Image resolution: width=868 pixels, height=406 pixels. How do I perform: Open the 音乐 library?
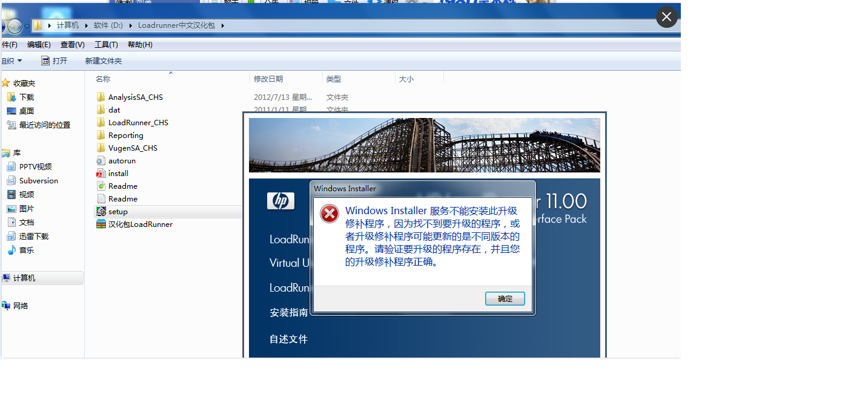tap(27, 250)
